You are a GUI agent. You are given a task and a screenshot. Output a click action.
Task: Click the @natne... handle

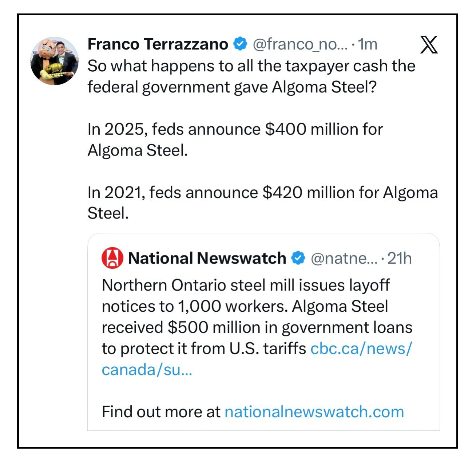coord(344,258)
